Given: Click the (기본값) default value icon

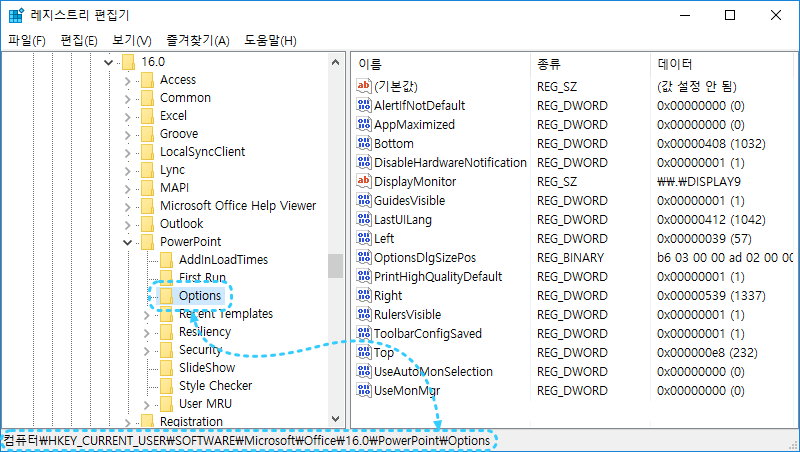Looking at the screenshot, I should 364,87.
